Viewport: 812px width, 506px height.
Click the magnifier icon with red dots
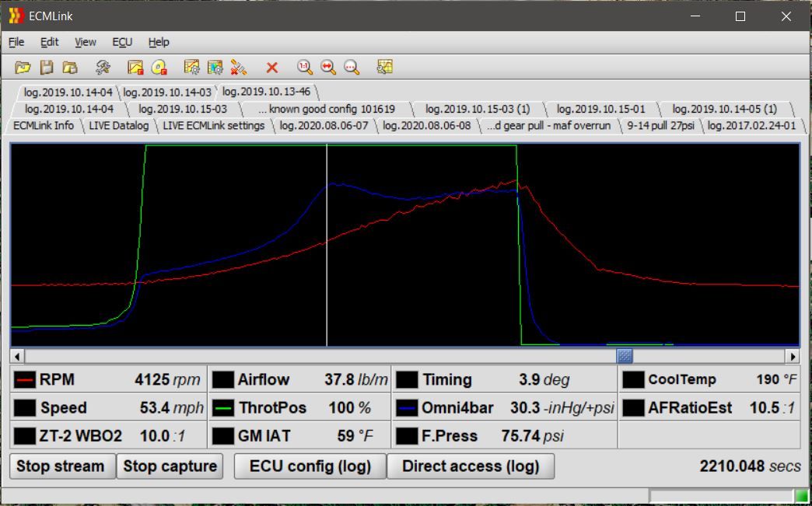(x=352, y=68)
